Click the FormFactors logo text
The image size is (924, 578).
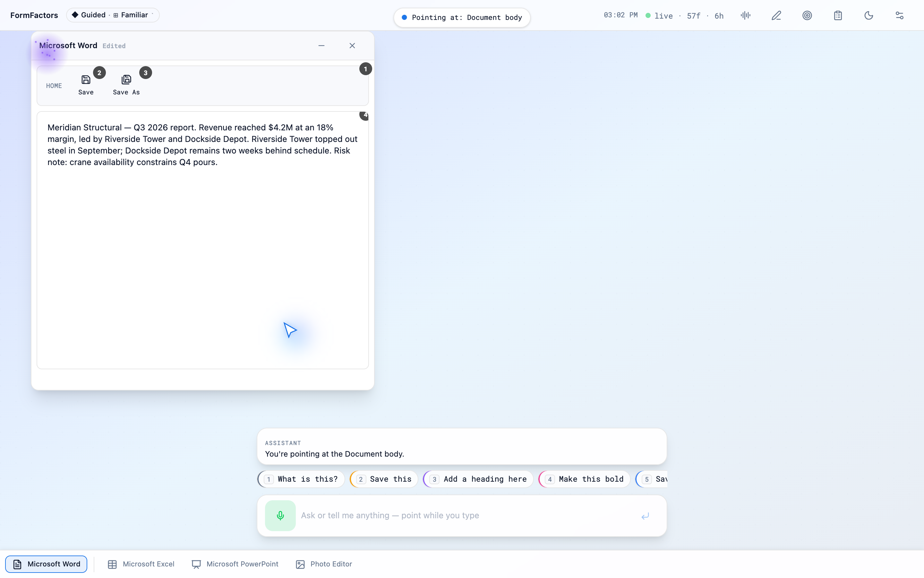coord(34,15)
